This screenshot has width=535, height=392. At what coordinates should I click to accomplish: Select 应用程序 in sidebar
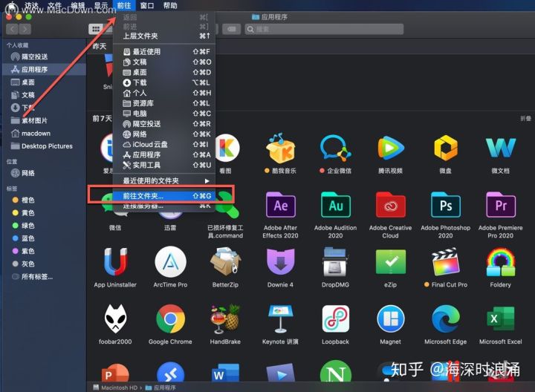pyautogui.click(x=44, y=70)
